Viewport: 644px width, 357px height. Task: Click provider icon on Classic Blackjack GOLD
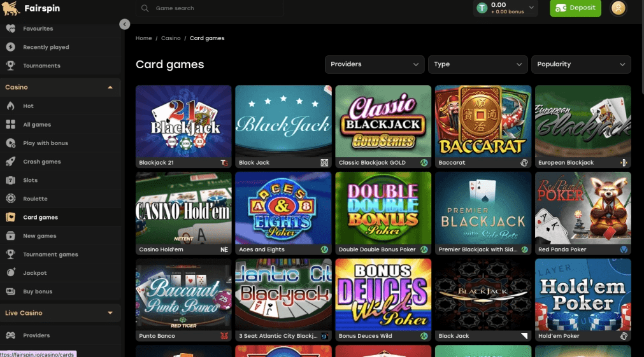(424, 163)
